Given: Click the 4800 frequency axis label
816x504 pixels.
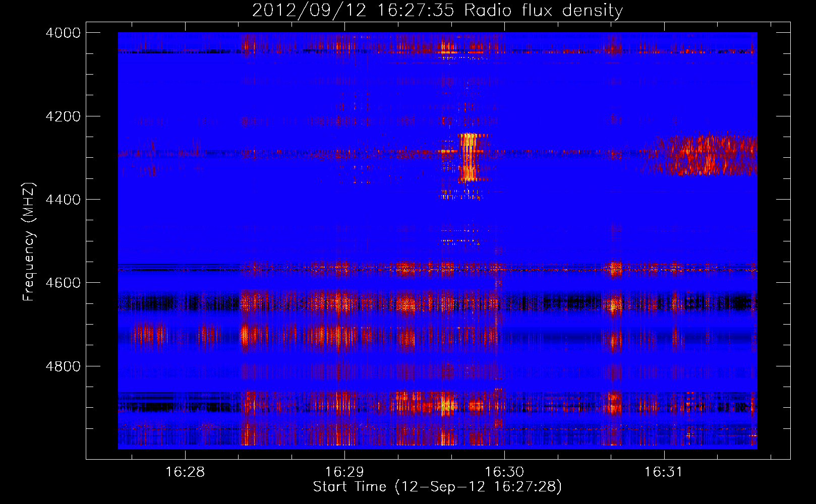Looking at the screenshot, I should point(63,366).
